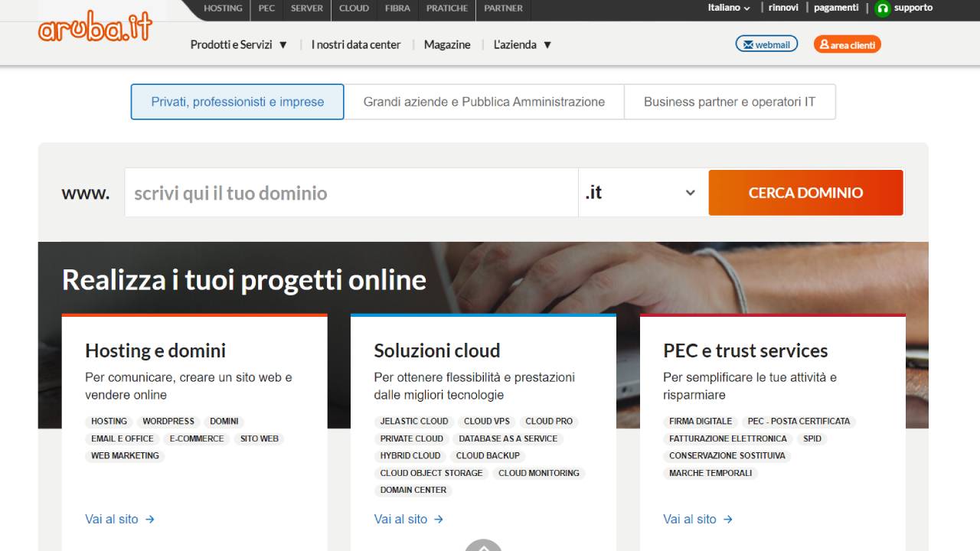Open the rinnovi link
The width and height of the screenshot is (980, 551).
[x=783, y=8]
